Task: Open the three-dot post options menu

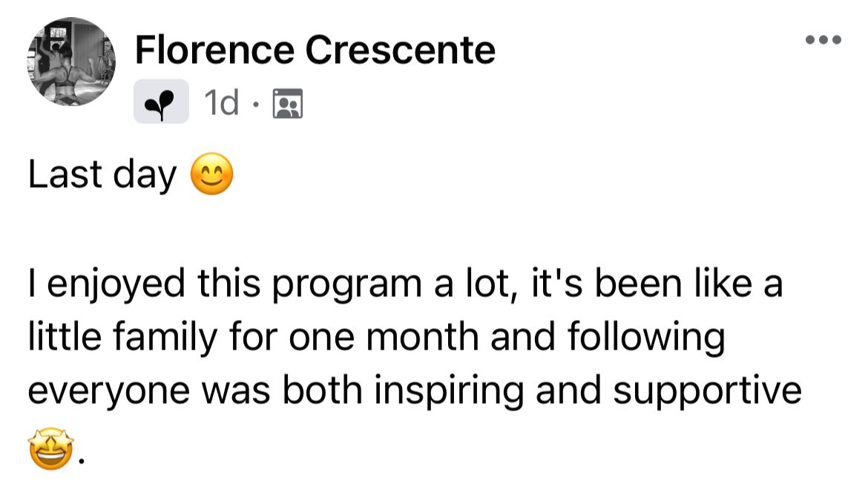Action: coord(823,39)
